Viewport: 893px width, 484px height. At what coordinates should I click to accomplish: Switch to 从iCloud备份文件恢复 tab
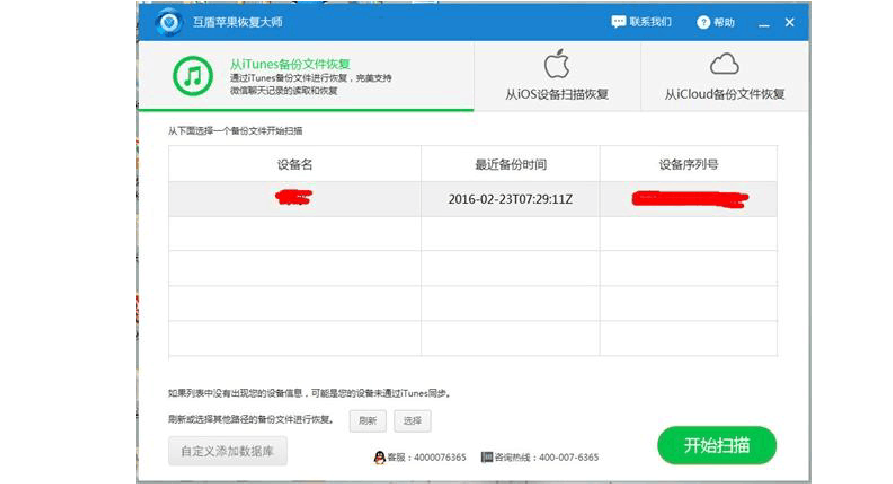click(724, 76)
